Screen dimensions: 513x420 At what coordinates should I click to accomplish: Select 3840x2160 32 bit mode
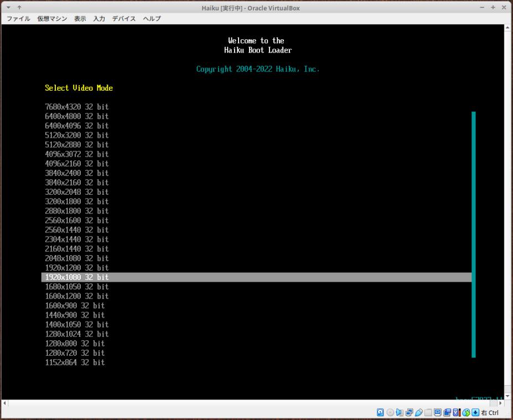pos(76,183)
